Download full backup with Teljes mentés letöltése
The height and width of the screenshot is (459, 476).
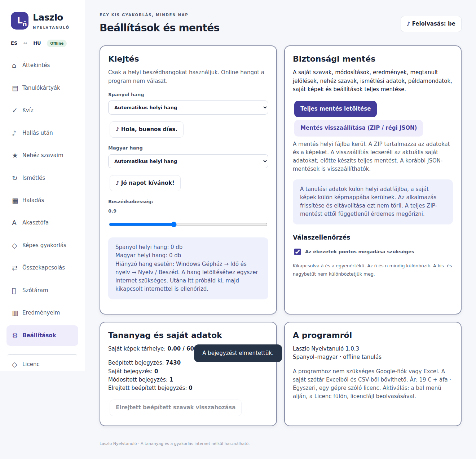pos(335,109)
